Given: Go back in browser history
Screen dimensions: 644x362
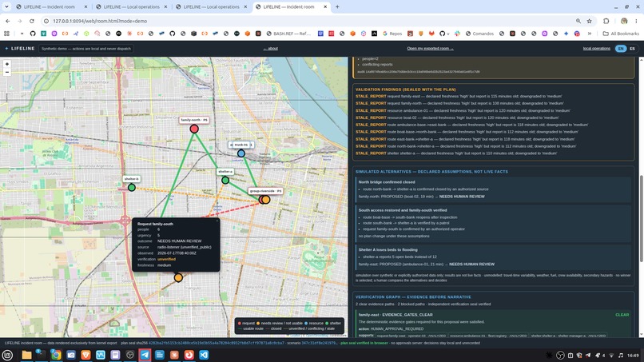Looking at the screenshot, I should point(7,21).
